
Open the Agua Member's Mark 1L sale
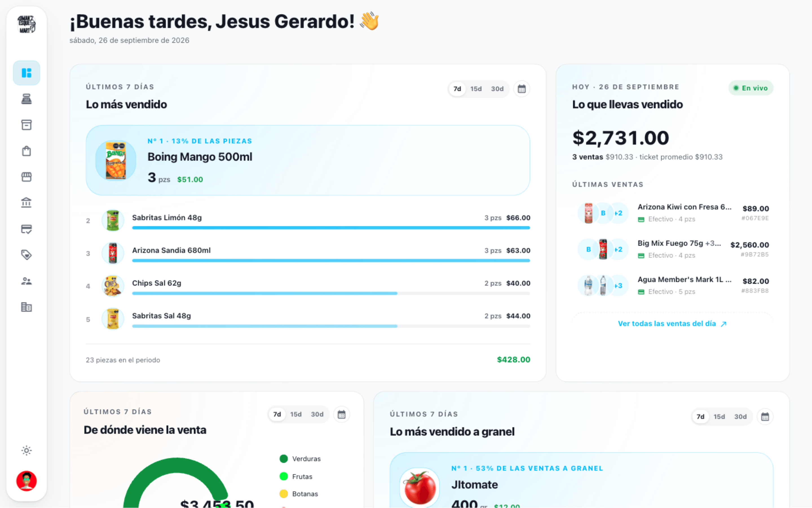click(672, 285)
